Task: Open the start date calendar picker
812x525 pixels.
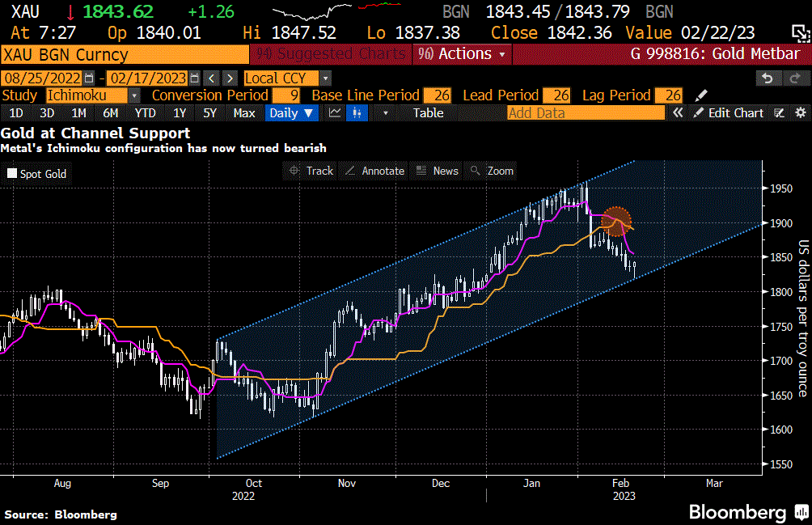Action: [x=89, y=78]
